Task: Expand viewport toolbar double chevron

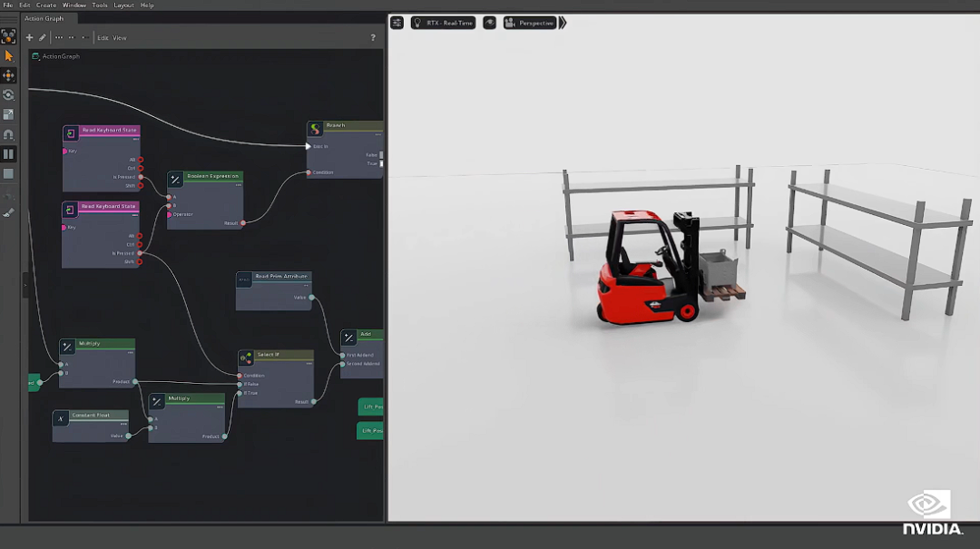Action: click(x=563, y=23)
